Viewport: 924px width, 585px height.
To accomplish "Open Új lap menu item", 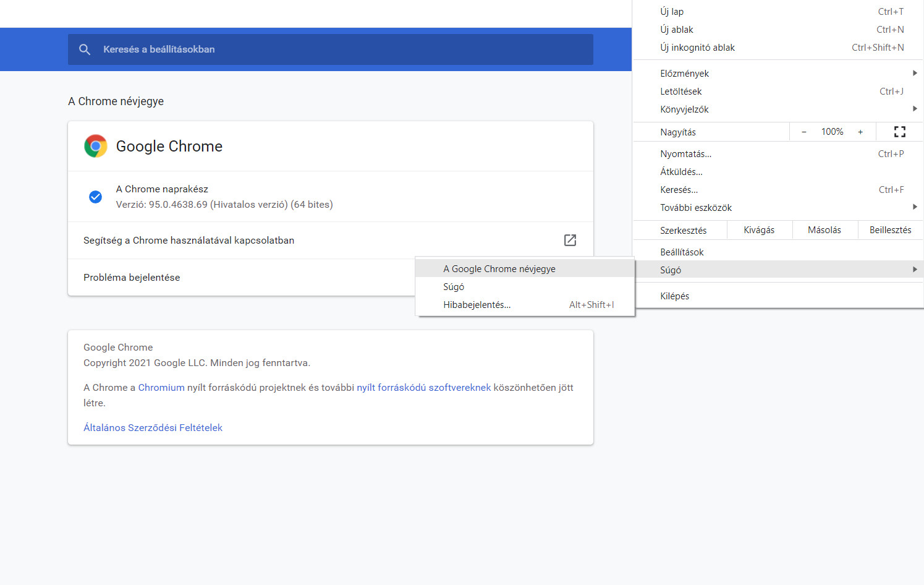I will click(x=778, y=12).
